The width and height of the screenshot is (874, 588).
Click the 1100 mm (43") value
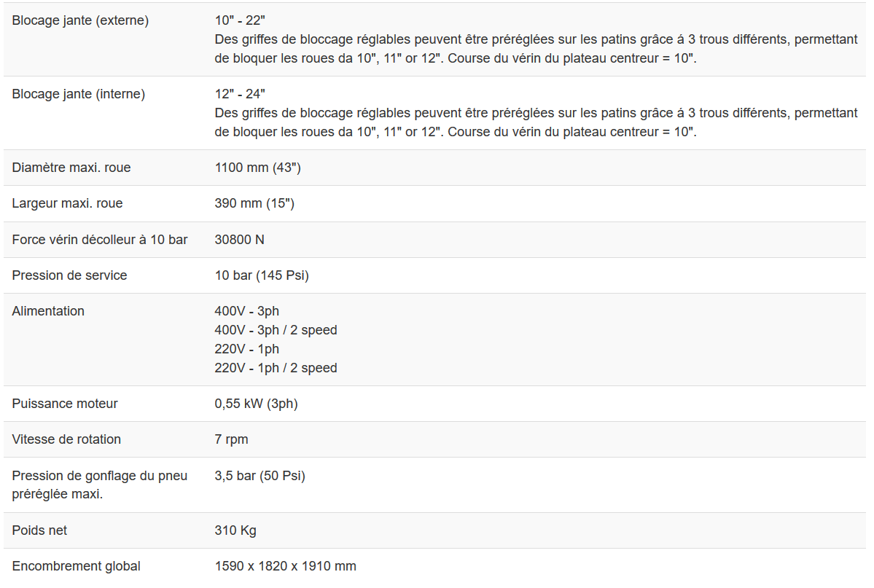(x=257, y=168)
